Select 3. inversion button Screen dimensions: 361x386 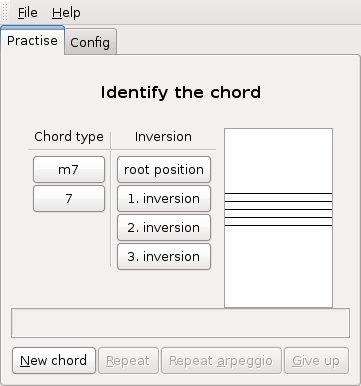tap(164, 257)
